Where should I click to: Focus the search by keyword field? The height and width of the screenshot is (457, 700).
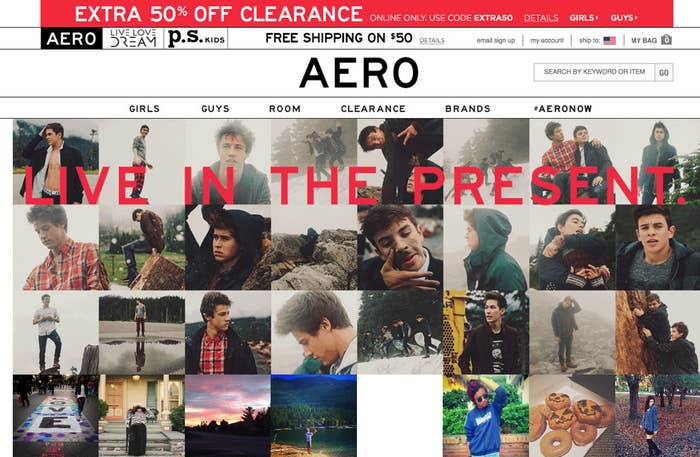tap(594, 72)
